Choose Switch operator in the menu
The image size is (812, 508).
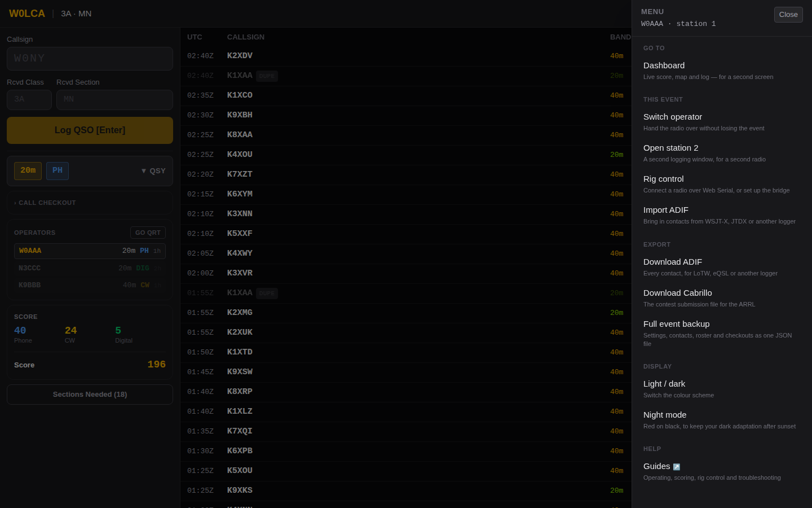coord(722,122)
